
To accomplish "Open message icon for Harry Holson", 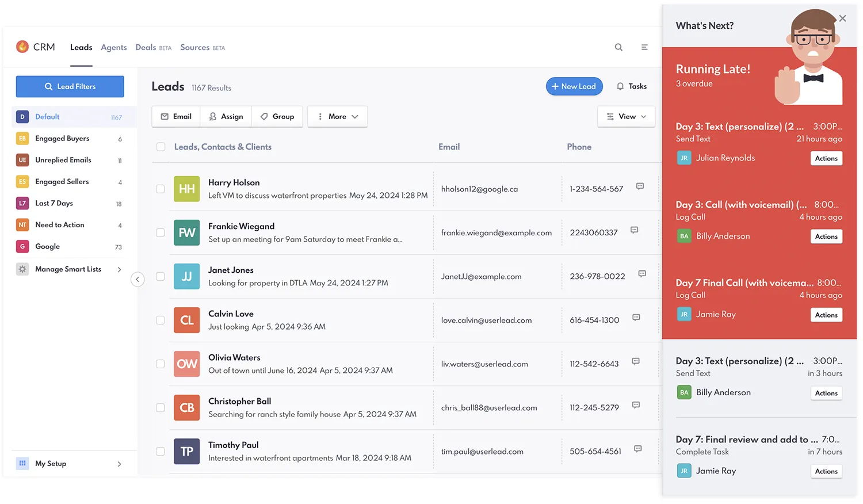I will (640, 186).
